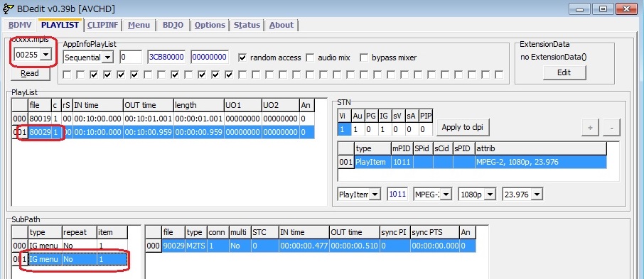Screen dimensions: 644x279
Task: Switch to the BDJO tab
Action: pyautogui.click(x=173, y=25)
